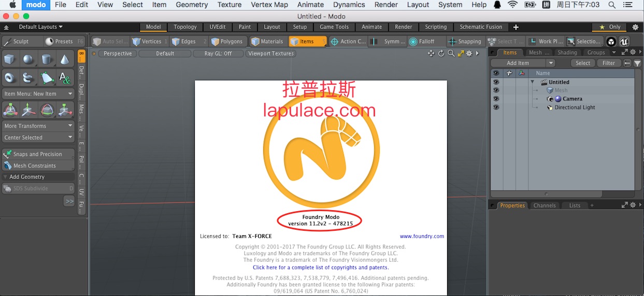Expand toolbox with the >> button

pos(69,201)
